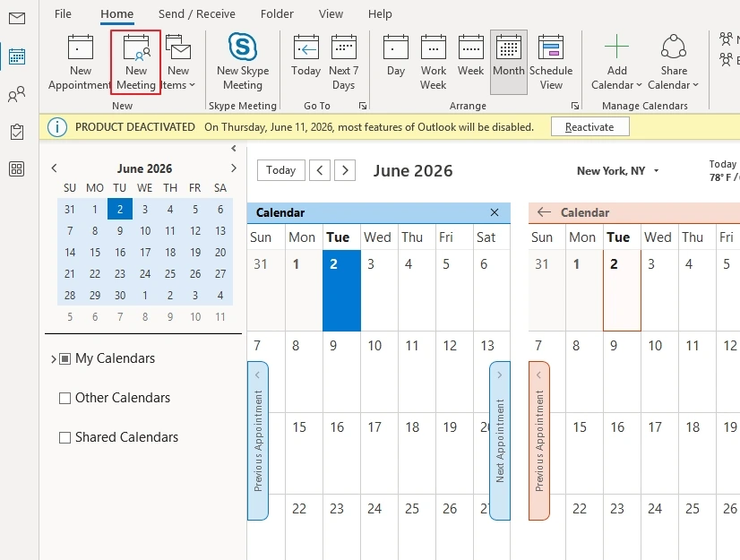The width and height of the screenshot is (740, 560).
Task: Click the Reactivate button
Action: point(589,127)
